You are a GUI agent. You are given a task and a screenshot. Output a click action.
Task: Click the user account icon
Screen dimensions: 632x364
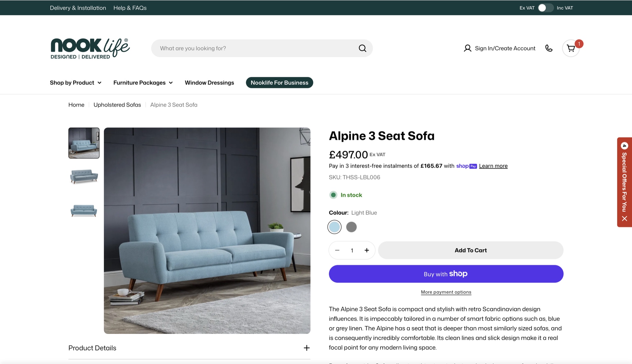[x=467, y=48]
